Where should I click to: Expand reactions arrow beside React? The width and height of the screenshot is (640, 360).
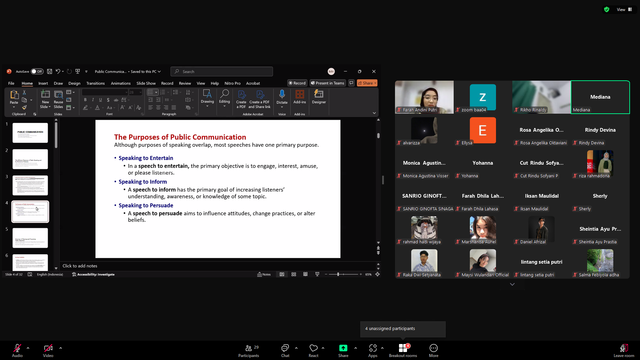click(323, 348)
